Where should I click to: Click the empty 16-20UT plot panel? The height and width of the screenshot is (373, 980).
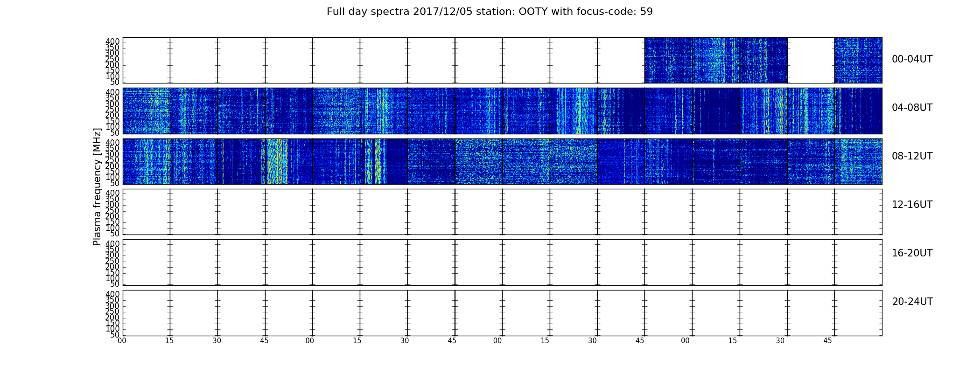pyautogui.click(x=502, y=262)
